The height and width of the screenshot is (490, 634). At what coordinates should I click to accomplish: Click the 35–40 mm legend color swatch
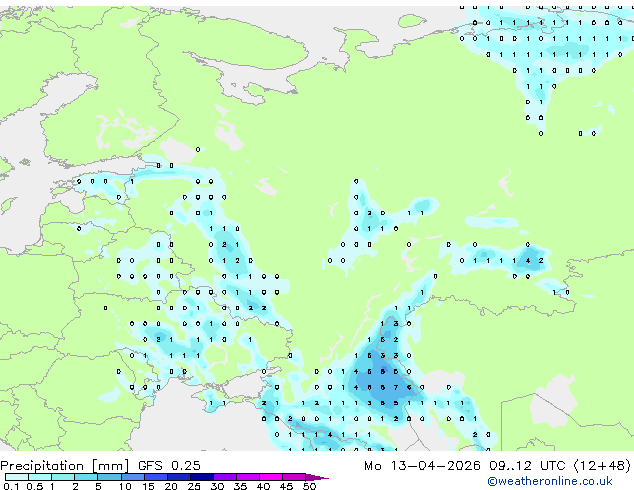(247, 477)
